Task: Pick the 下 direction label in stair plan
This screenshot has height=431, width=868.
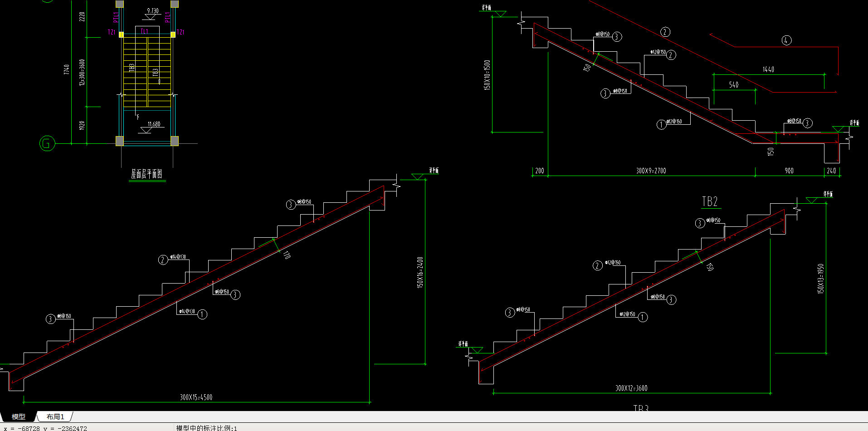Action: (138, 117)
